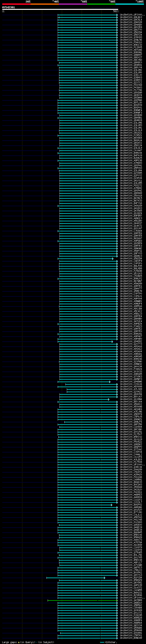146x644 pixels.
Task: Select hit label UniRef100_Q3LUM2
Action: (x=131, y=70)
